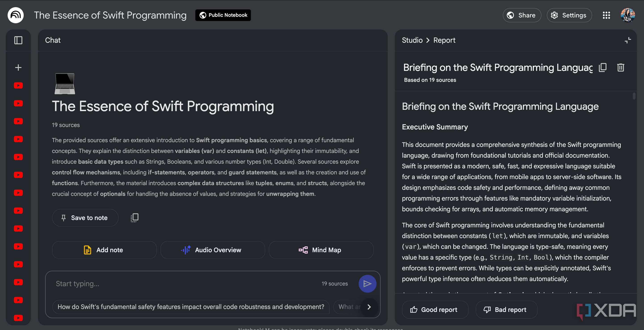
Task: Click Add note button
Action: click(104, 250)
